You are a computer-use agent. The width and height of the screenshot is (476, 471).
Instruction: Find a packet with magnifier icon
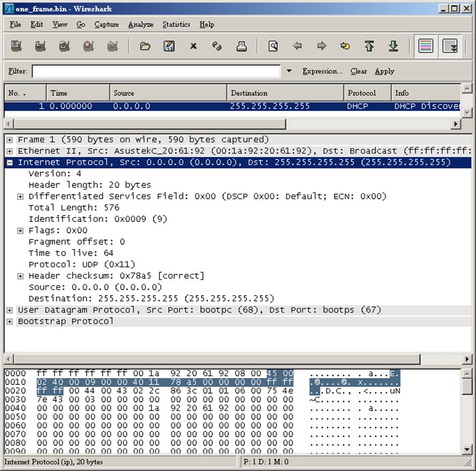point(273,46)
